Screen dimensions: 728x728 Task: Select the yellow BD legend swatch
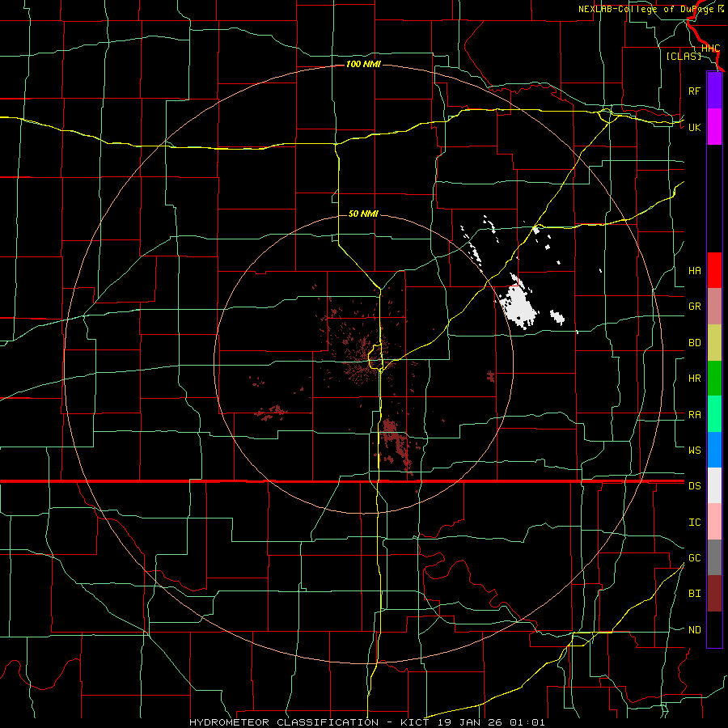pos(714,342)
